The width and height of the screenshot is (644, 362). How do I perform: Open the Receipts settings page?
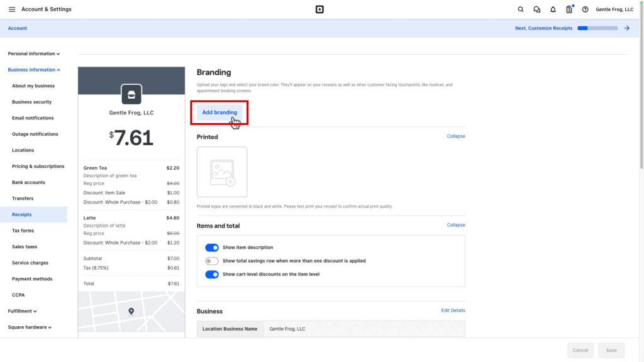(21, 214)
